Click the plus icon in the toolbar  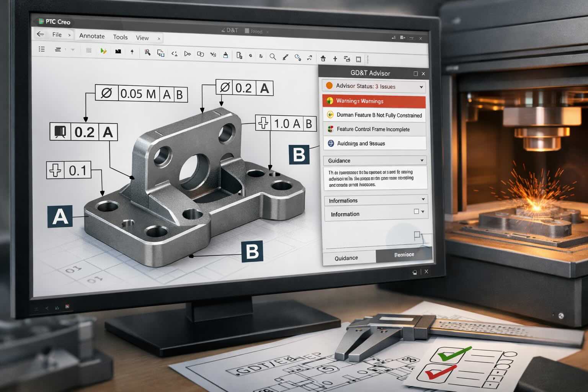(335, 59)
